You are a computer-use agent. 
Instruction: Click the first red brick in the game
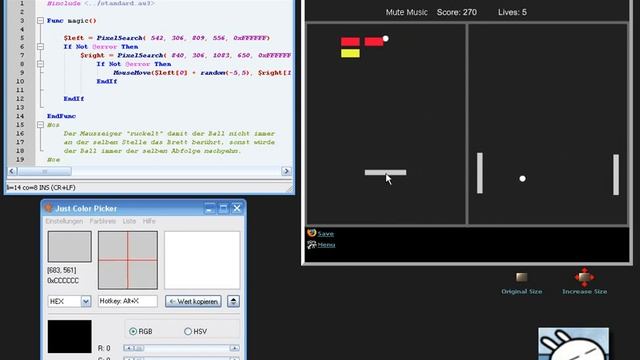(x=350, y=41)
